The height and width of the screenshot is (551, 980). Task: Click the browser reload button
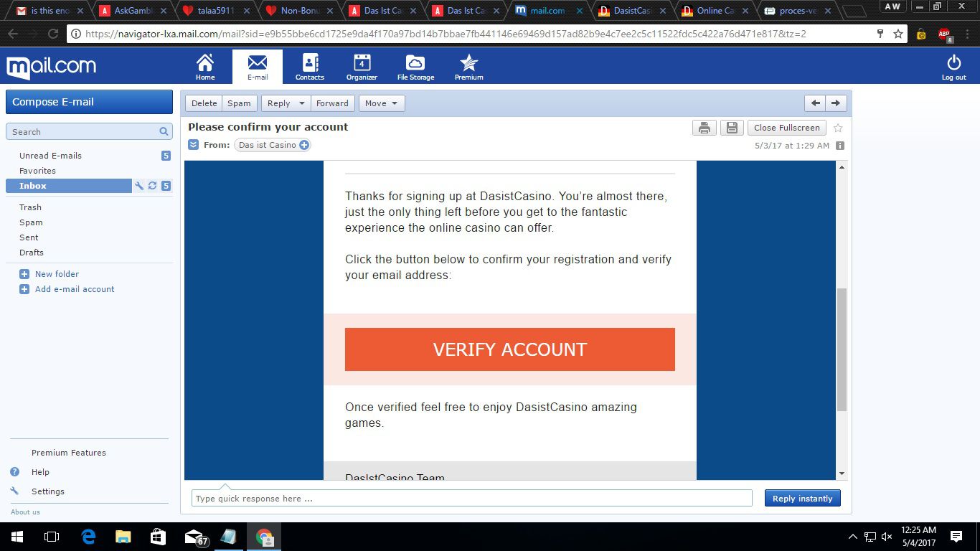[x=53, y=34]
